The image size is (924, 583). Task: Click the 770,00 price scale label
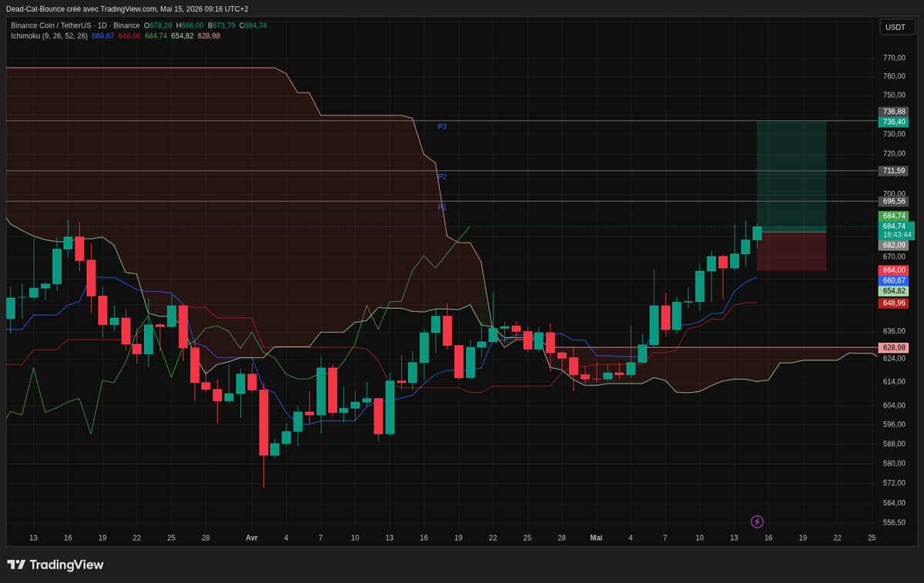tap(894, 58)
